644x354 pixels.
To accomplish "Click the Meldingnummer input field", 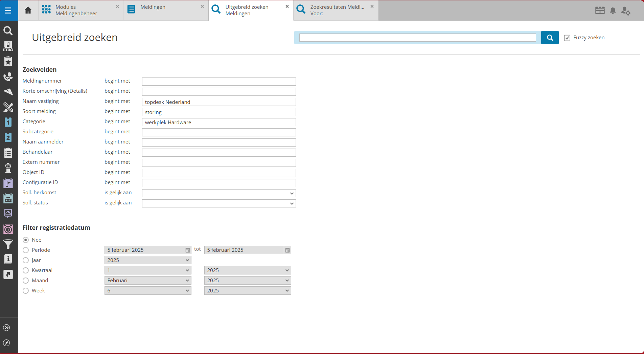I will coord(218,82).
